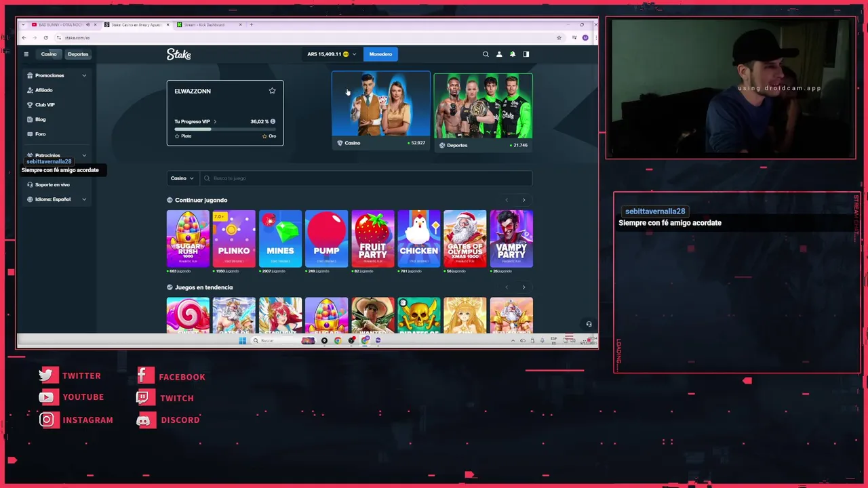Open the ARS balance currency dropdown

click(x=332, y=54)
